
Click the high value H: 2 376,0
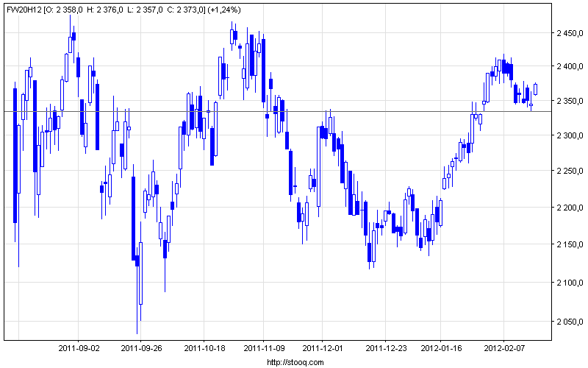click(104, 10)
